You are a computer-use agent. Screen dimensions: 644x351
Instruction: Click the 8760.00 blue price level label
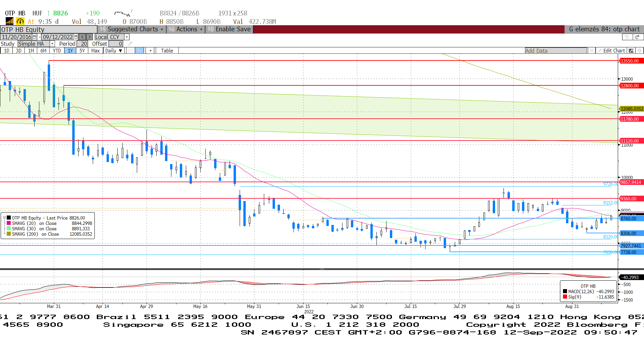(x=631, y=219)
